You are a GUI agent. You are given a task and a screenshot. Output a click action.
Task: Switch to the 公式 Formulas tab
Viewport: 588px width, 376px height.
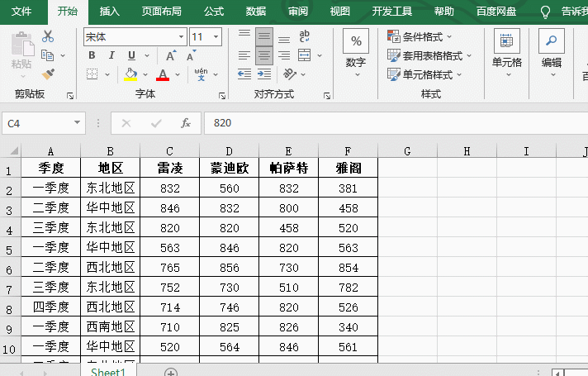214,12
